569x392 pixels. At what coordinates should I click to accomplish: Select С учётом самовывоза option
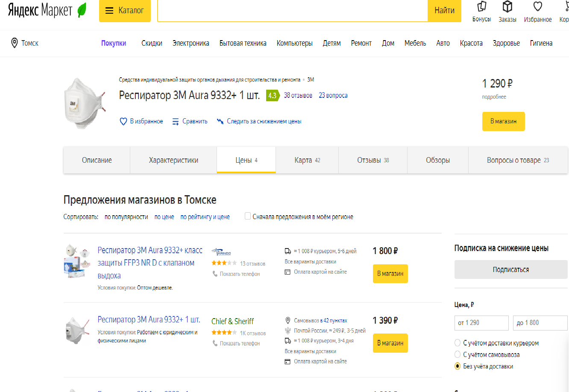(458, 354)
